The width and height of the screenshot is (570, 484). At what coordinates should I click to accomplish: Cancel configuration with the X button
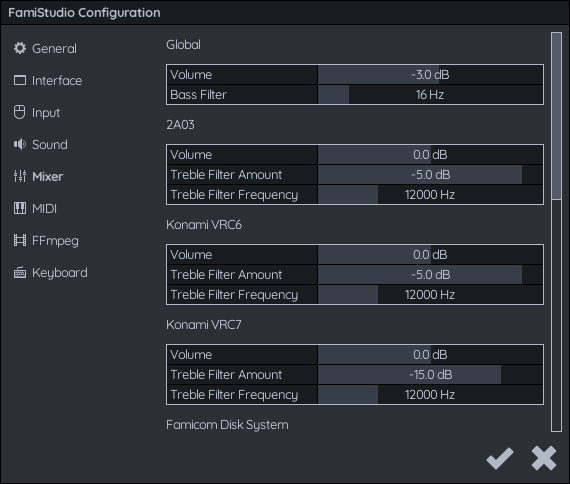544,458
